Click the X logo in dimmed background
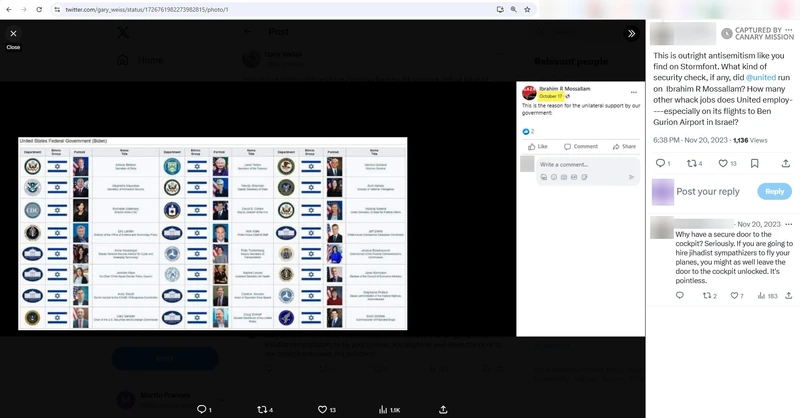 123,33
